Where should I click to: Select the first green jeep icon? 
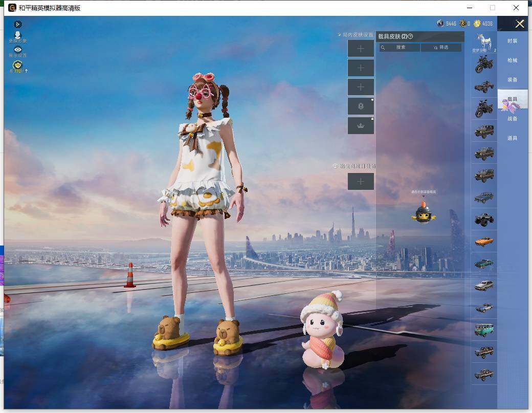pos(484,131)
